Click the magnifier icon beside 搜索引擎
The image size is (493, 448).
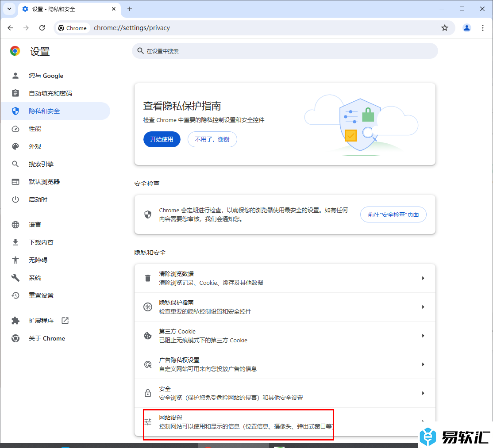pyautogui.click(x=15, y=164)
